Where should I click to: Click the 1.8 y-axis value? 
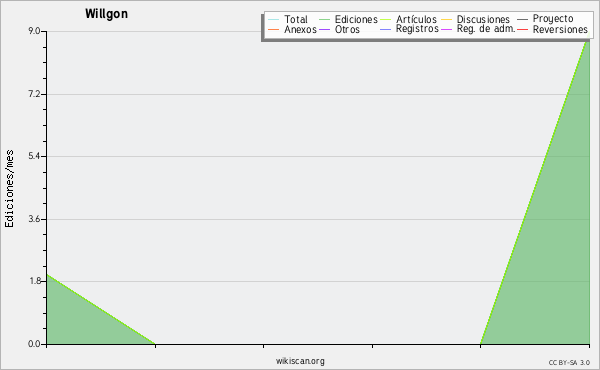(x=34, y=281)
